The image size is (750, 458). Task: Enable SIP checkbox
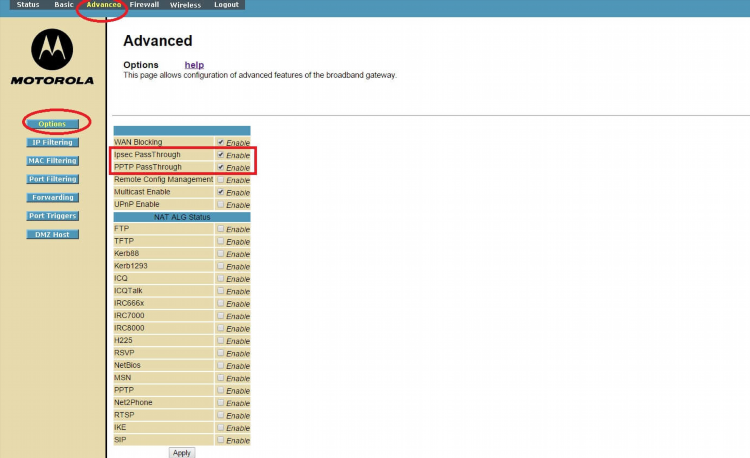coord(221,440)
